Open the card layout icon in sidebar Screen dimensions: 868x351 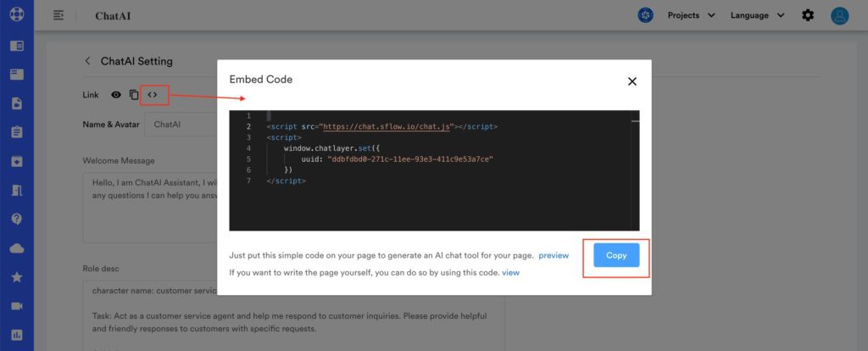point(17,75)
